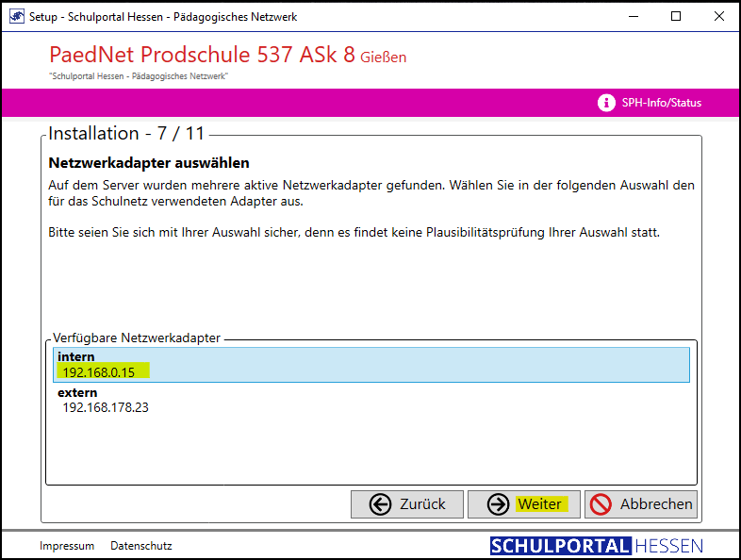Click the red prohibition icon on Abbrechen
Screen dimensions: 741x560
pos(601,504)
